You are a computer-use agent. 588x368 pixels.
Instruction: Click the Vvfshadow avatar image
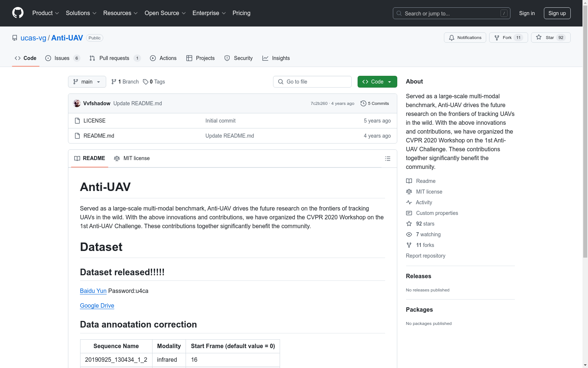[77, 103]
